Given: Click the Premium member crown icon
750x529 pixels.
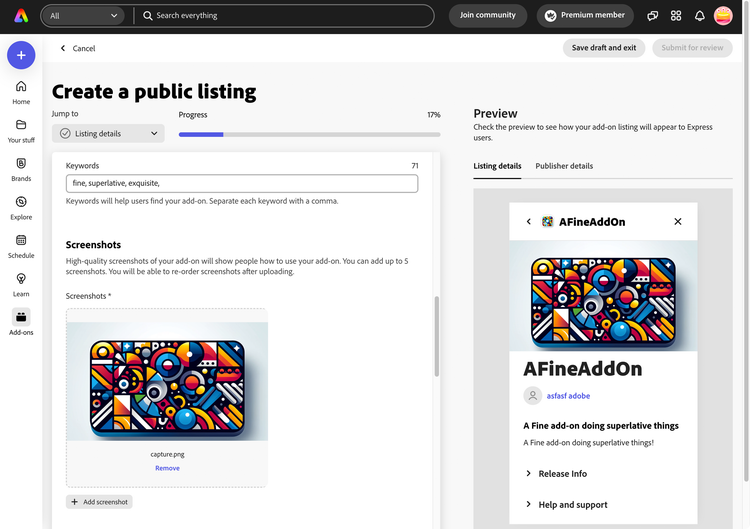Looking at the screenshot, I should [551, 16].
